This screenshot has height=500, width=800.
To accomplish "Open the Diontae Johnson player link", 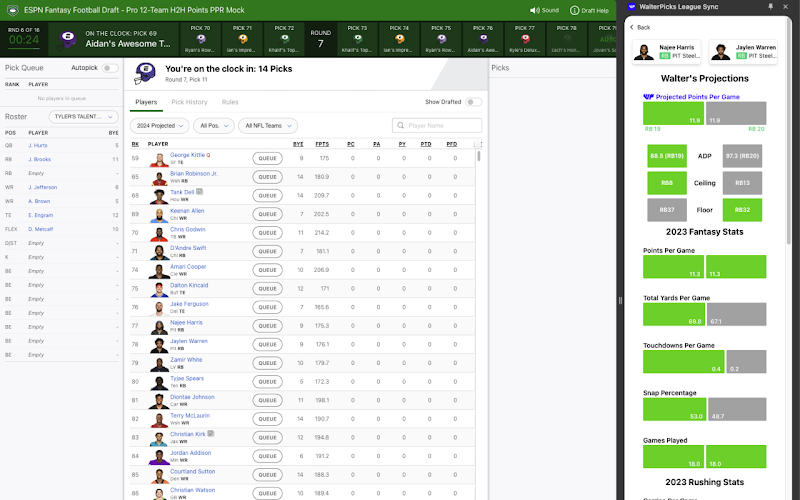I will [192, 397].
